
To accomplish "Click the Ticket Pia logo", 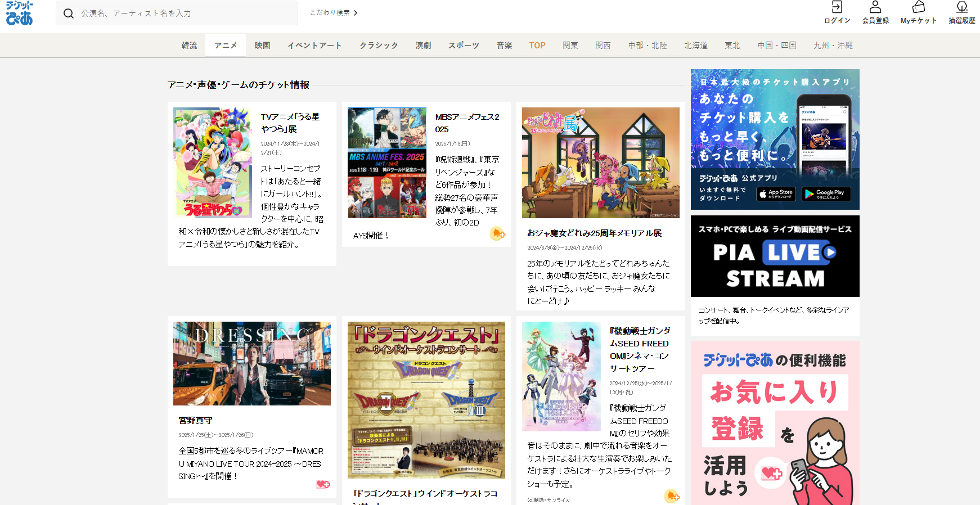I will point(20,13).
